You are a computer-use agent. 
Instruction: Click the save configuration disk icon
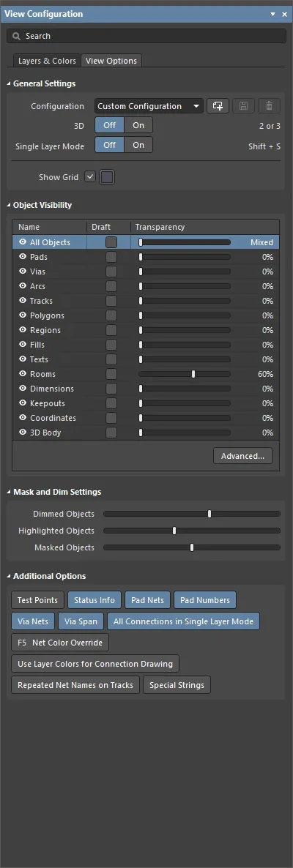243,106
